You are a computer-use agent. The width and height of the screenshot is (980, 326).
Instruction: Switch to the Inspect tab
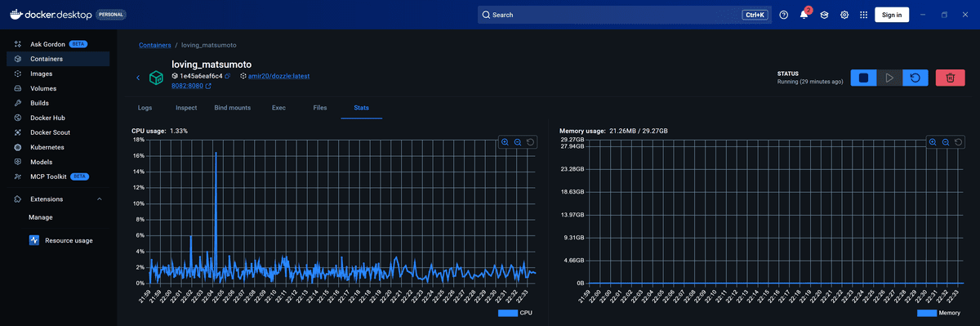point(186,108)
